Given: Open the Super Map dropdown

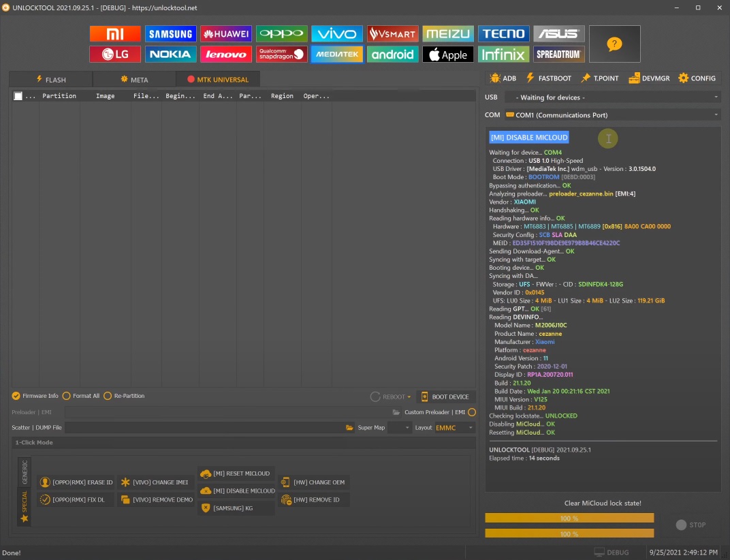Looking at the screenshot, I should pyautogui.click(x=399, y=428).
